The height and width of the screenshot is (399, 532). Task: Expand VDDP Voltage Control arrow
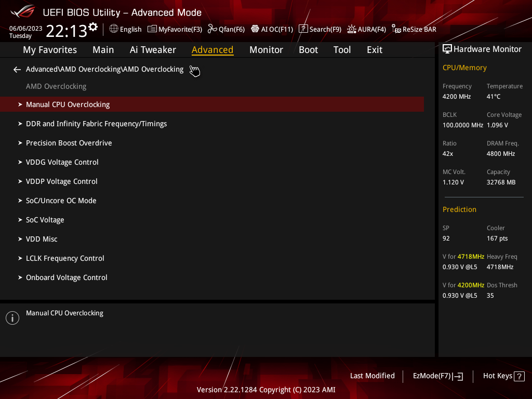(20, 181)
